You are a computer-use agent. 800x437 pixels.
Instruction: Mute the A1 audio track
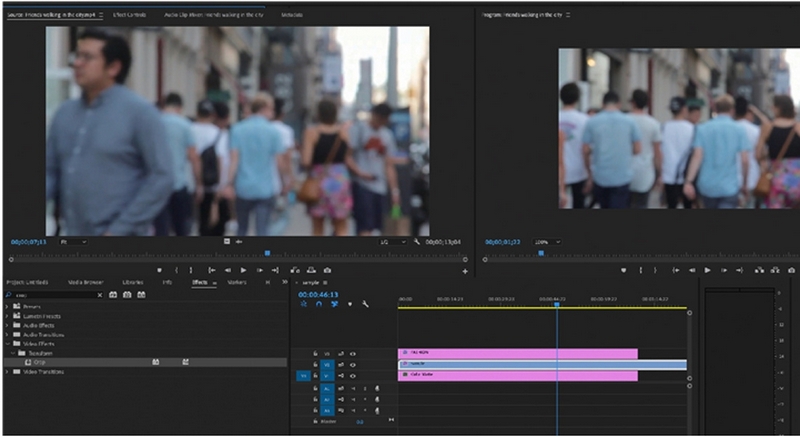click(x=353, y=388)
